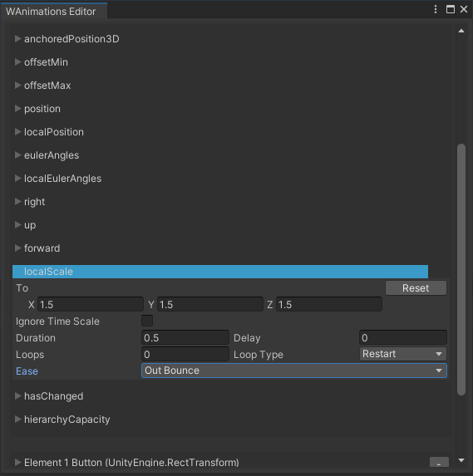Click the Z value field
Viewport: 473px width, 476px height.
point(329,304)
